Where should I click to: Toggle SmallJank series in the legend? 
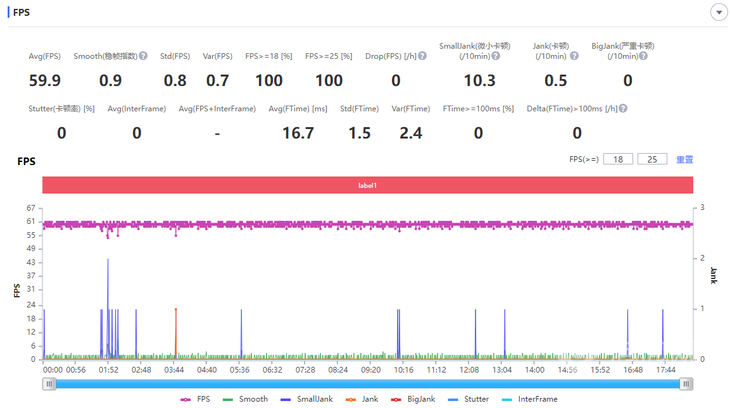coord(306,399)
